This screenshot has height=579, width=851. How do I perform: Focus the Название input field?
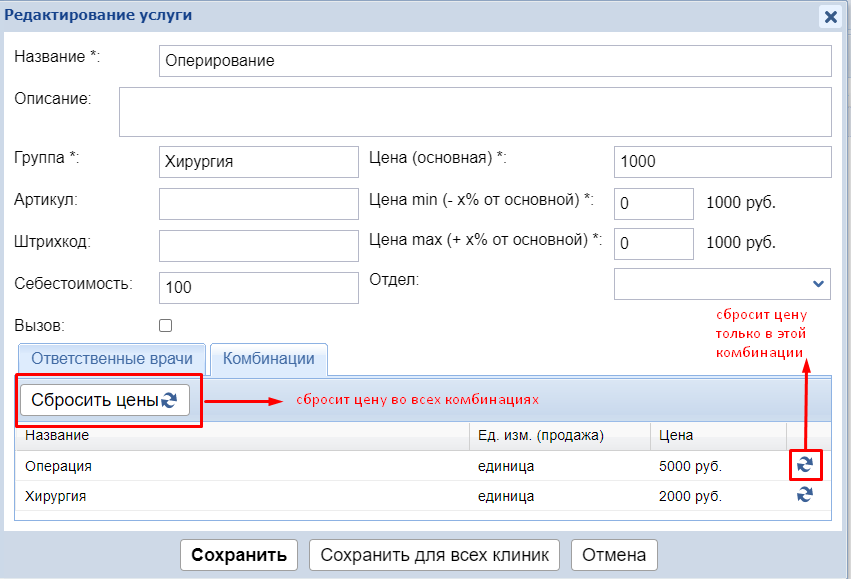coord(495,61)
